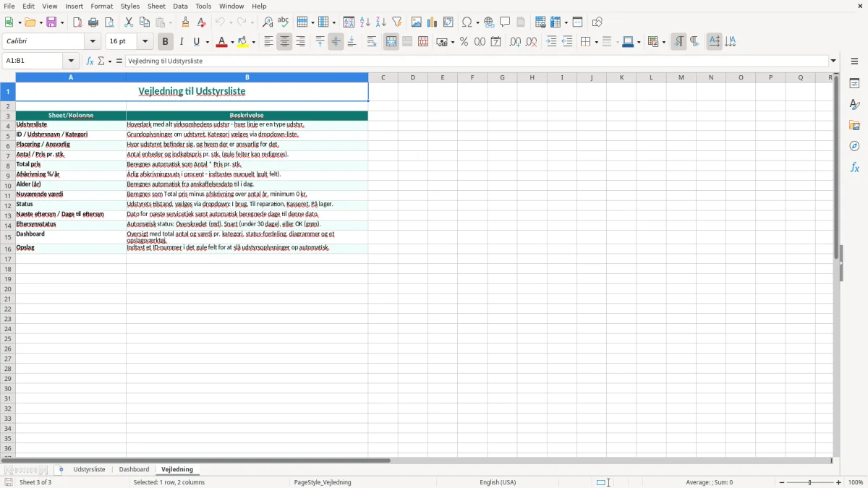Align text left
Viewport: 868px width, 488px height.
click(x=269, y=42)
